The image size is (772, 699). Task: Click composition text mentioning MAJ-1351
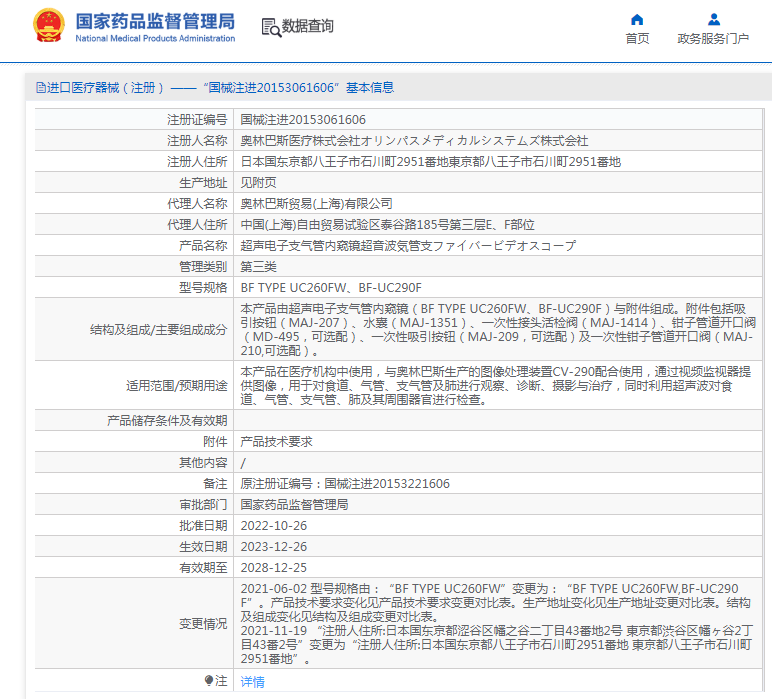pyautogui.click(x=498, y=329)
